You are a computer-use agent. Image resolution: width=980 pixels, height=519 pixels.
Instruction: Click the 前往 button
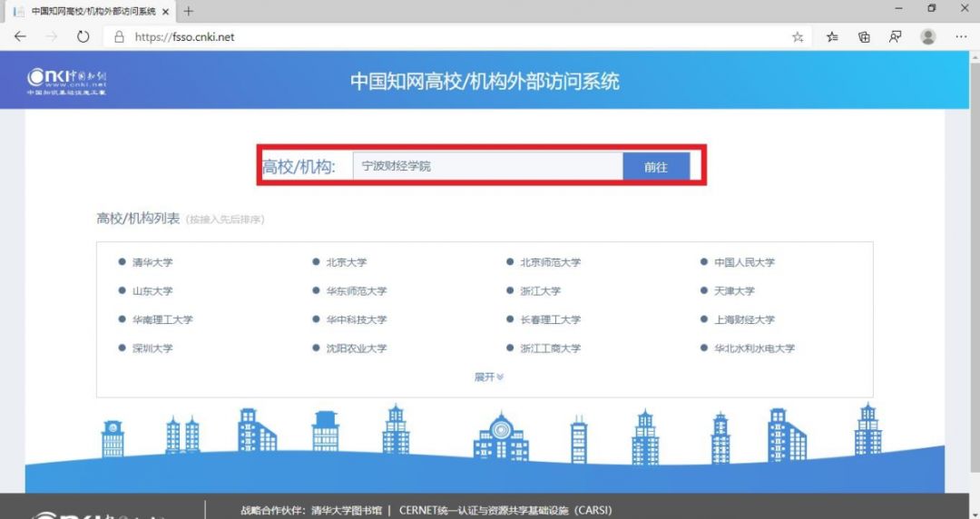(656, 166)
